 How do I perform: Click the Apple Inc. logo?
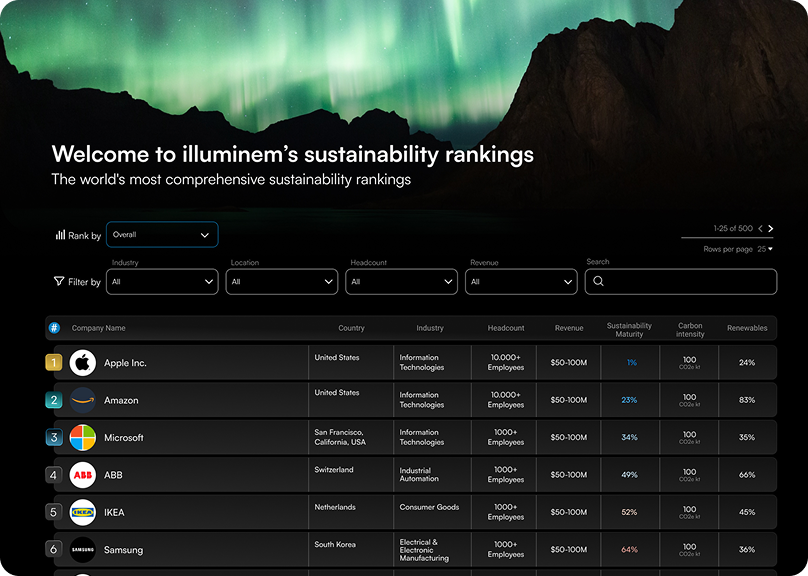pos(82,363)
